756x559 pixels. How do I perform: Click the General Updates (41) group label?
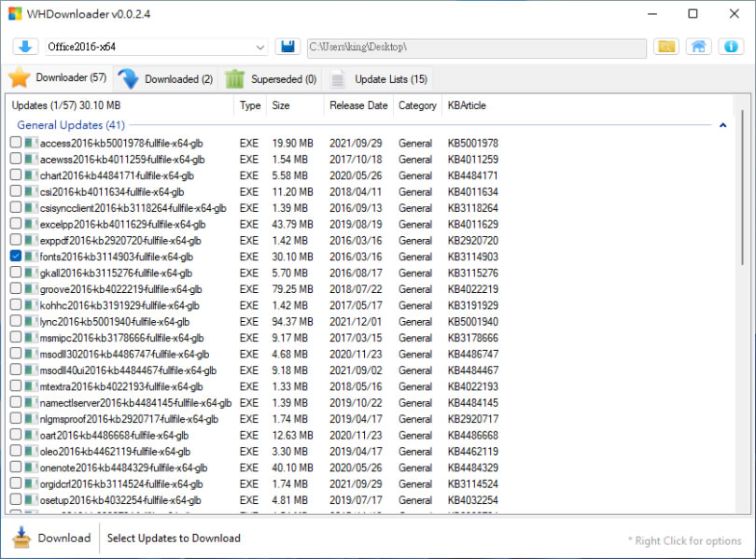point(71,125)
